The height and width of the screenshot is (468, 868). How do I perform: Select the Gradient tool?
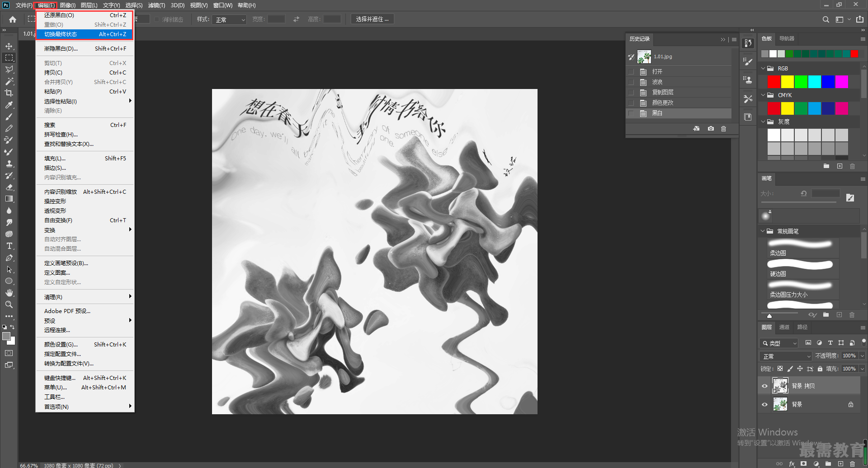[9, 199]
